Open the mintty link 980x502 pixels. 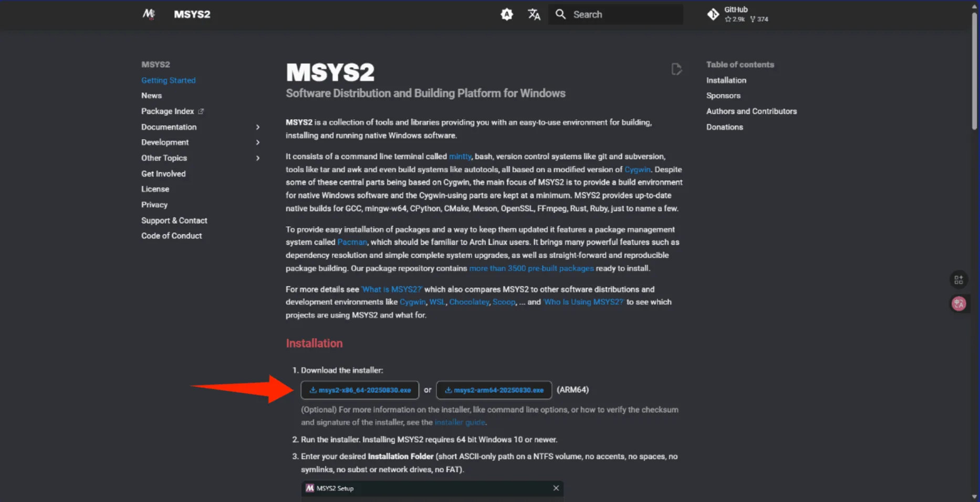click(460, 156)
